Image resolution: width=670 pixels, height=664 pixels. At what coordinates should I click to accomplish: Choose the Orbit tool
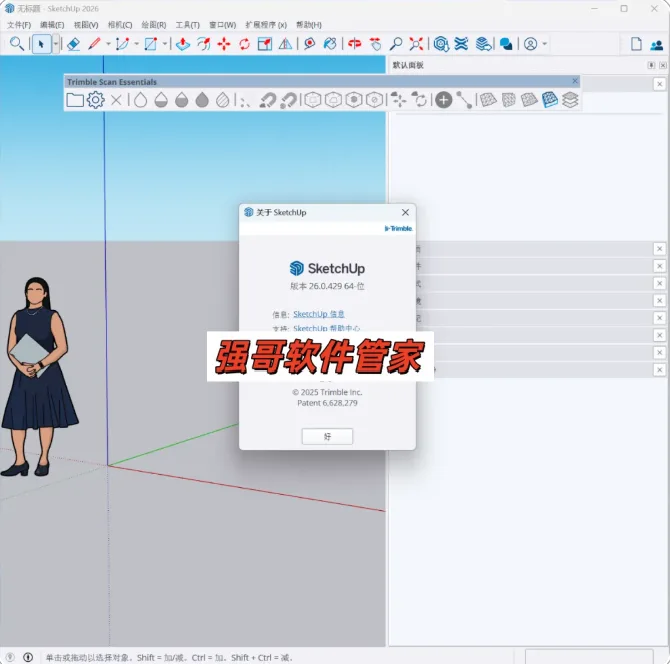(x=355, y=44)
